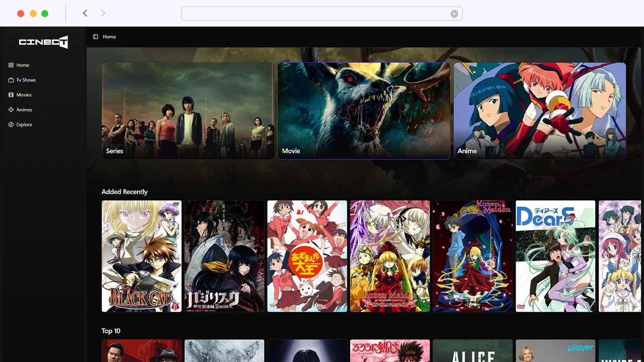This screenshot has height=362, width=644.
Task: Click the browser forward arrow
Action: click(103, 13)
